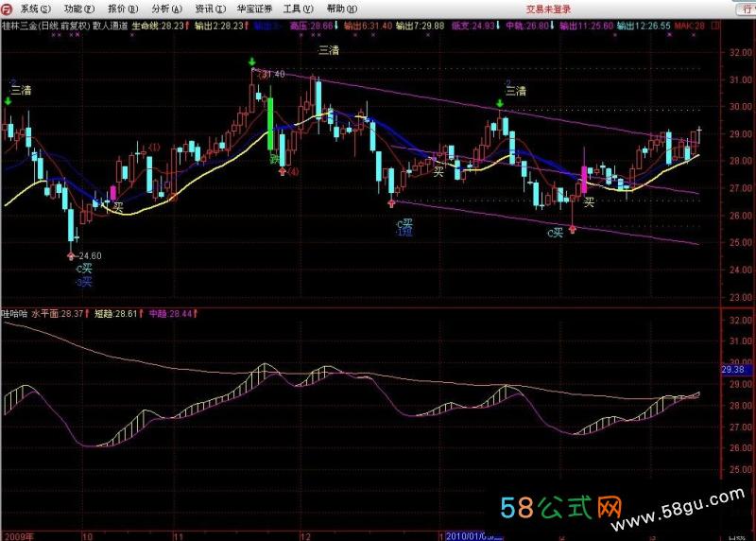Click the 水平面:28.37 legend value
Image resolution: width=756 pixels, height=541 pixels.
(58, 314)
